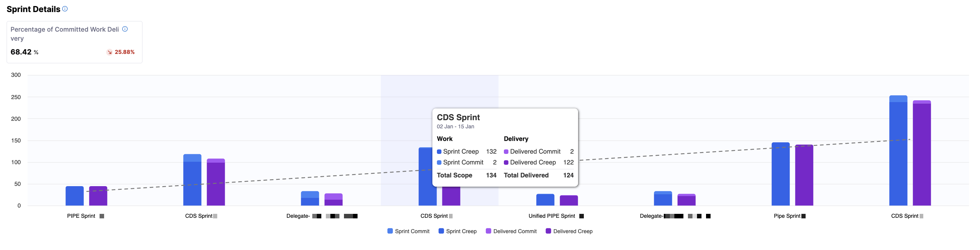Screen dimensions: 980x250
Task: Click Total Delivered value in tooltip
Action: coord(568,175)
